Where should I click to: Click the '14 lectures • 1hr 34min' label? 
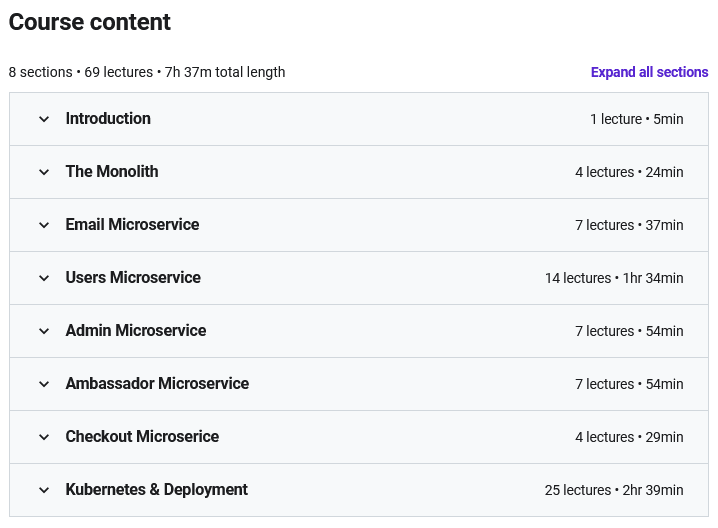pos(614,278)
